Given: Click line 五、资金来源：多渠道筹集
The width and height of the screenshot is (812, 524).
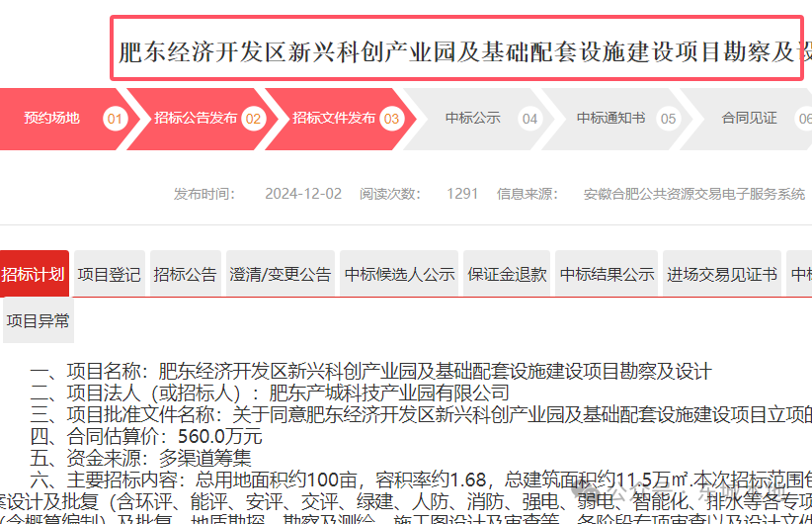Looking at the screenshot, I should [141, 458].
